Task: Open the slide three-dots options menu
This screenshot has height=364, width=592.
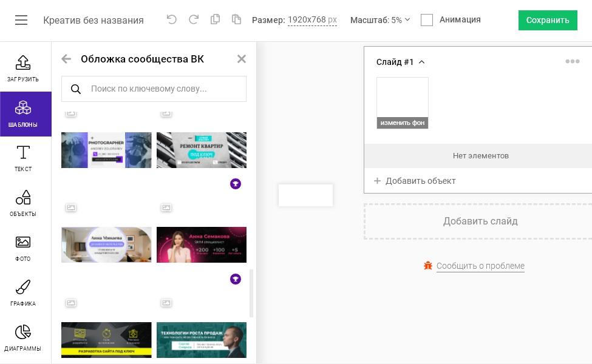Action: click(572, 61)
